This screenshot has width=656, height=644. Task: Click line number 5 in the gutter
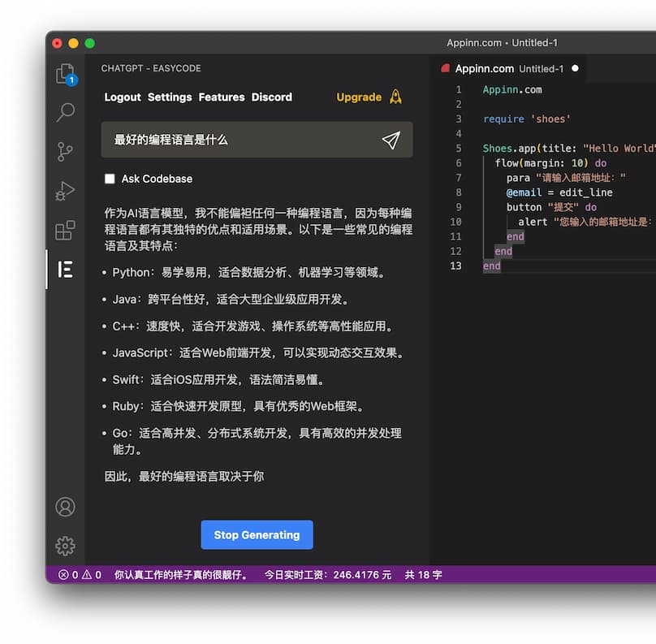[459, 149]
